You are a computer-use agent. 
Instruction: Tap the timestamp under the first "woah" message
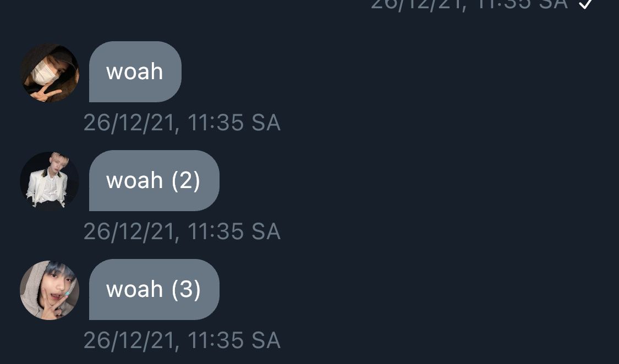tap(182, 123)
